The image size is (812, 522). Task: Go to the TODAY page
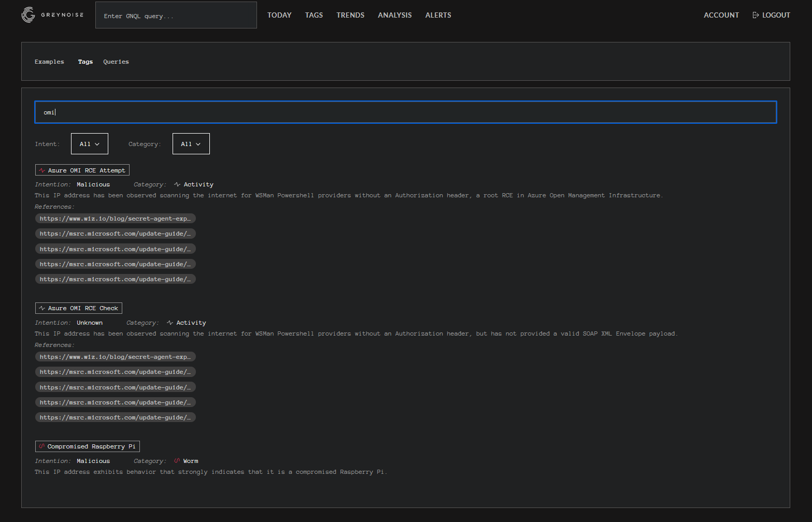click(279, 15)
